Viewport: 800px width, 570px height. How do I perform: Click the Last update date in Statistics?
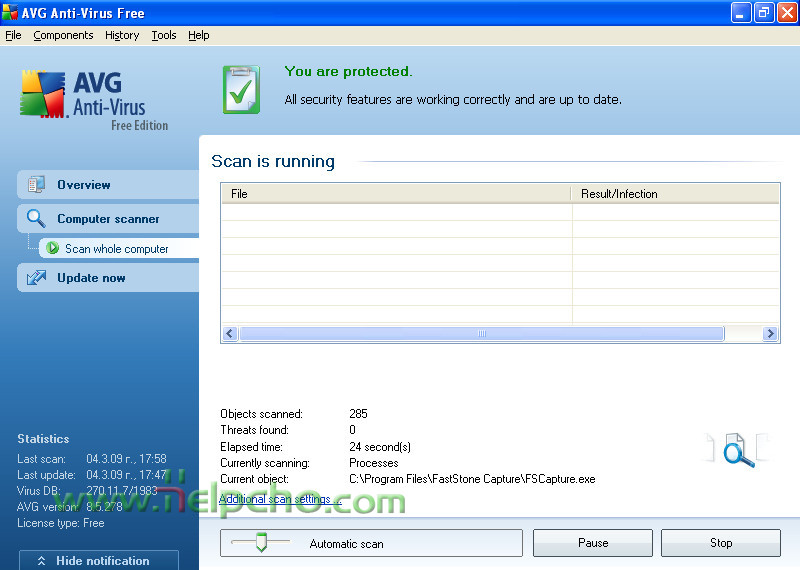click(126, 475)
